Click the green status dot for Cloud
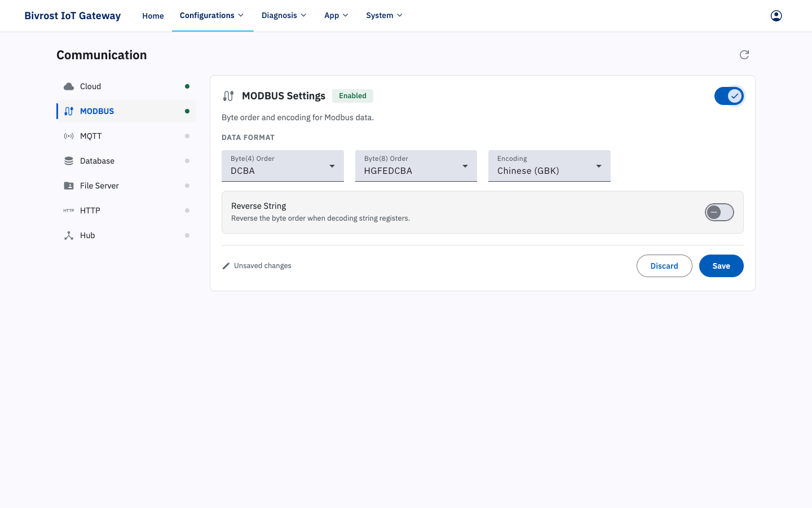812x508 pixels. (187, 86)
